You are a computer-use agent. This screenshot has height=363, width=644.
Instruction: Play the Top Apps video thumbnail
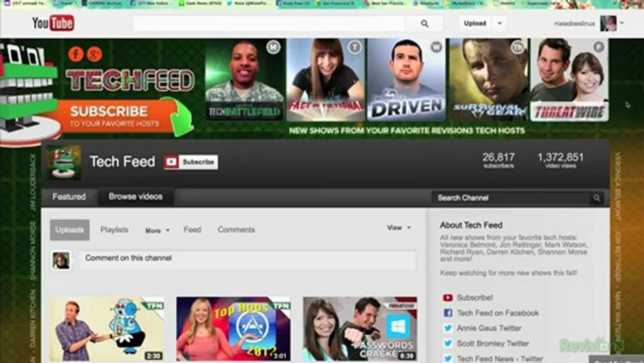click(x=233, y=329)
